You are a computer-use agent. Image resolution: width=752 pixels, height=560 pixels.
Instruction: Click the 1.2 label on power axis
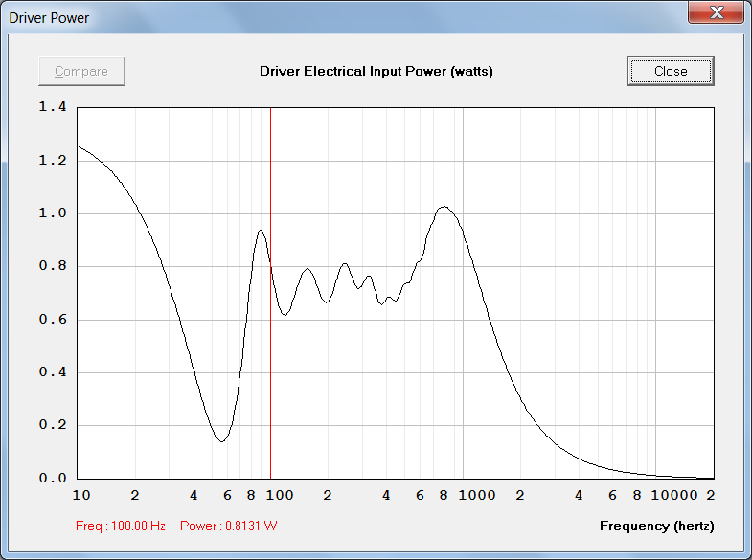53,160
